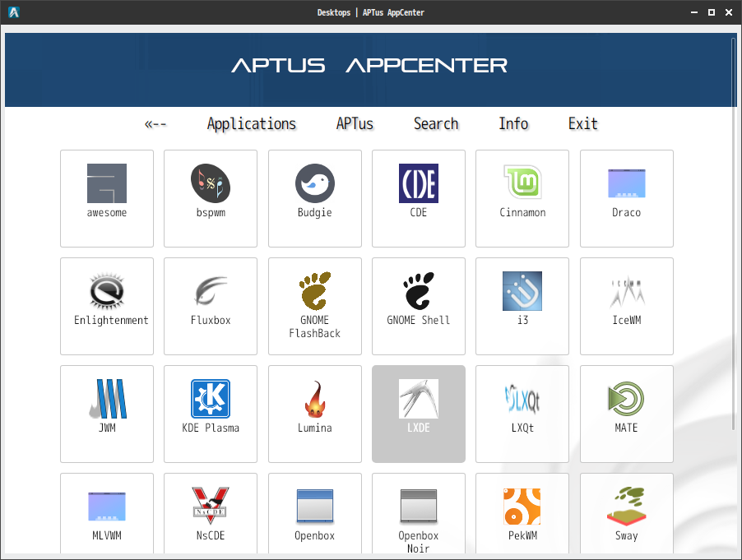Maximize the APTus AppCenter window
Viewport: 742px width, 560px height.
pyautogui.click(x=712, y=12)
